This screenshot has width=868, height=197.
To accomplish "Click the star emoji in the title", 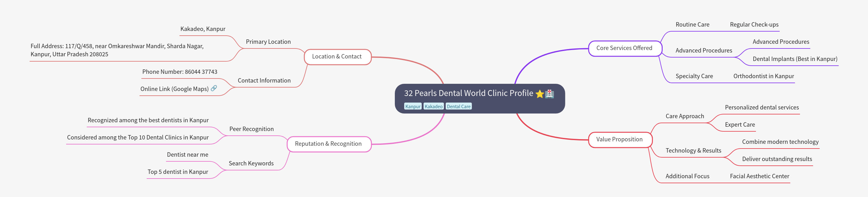I will pyautogui.click(x=539, y=94).
